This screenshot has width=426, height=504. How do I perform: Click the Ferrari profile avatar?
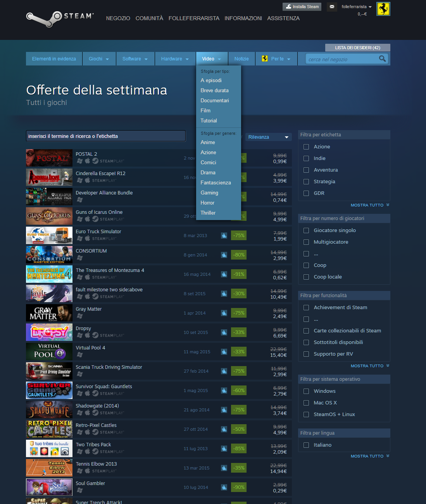click(x=383, y=9)
